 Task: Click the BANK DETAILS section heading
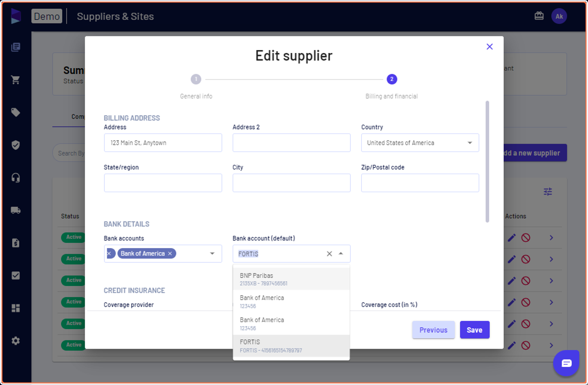126,224
